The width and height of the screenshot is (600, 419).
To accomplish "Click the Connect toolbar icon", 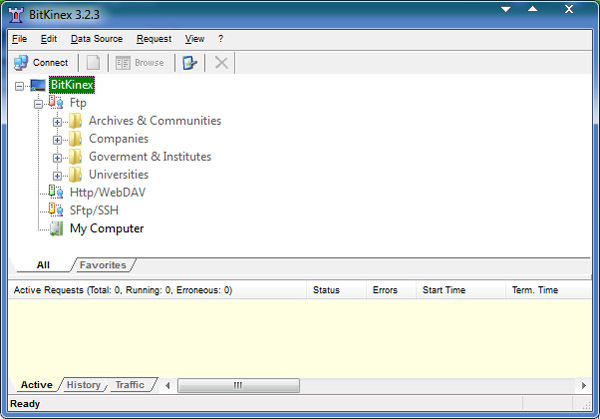I will pos(21,63).
